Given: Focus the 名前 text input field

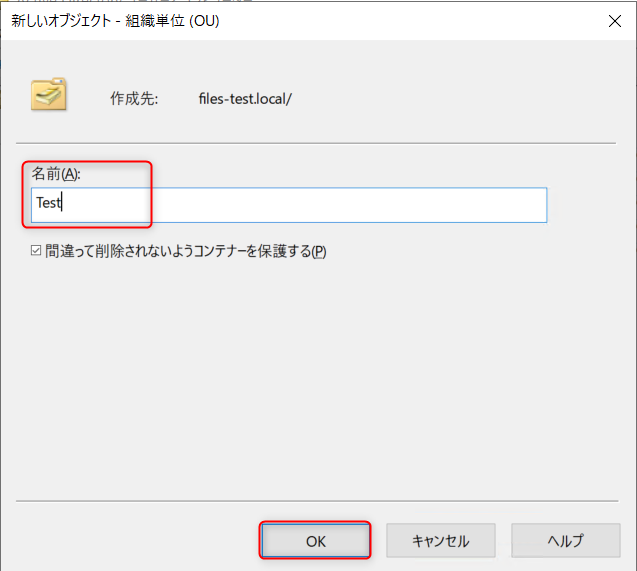Looking at the screenshot, I should coord(300,204).
